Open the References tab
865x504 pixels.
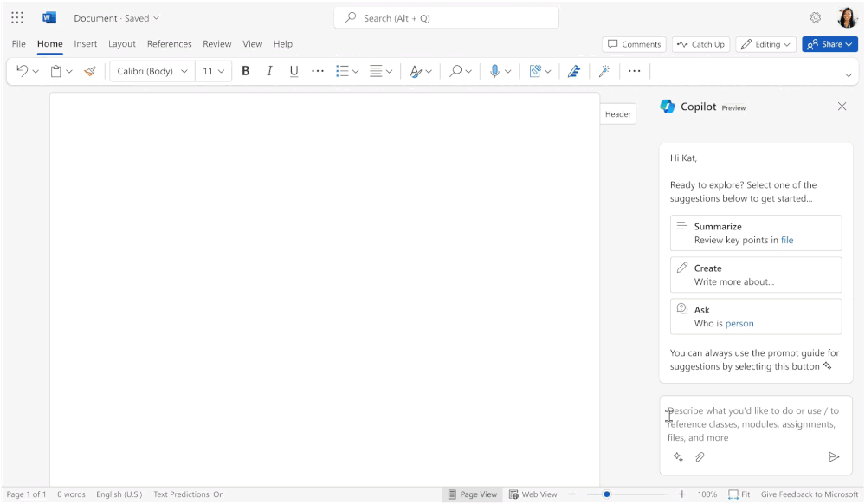click(x=170, y=43)
